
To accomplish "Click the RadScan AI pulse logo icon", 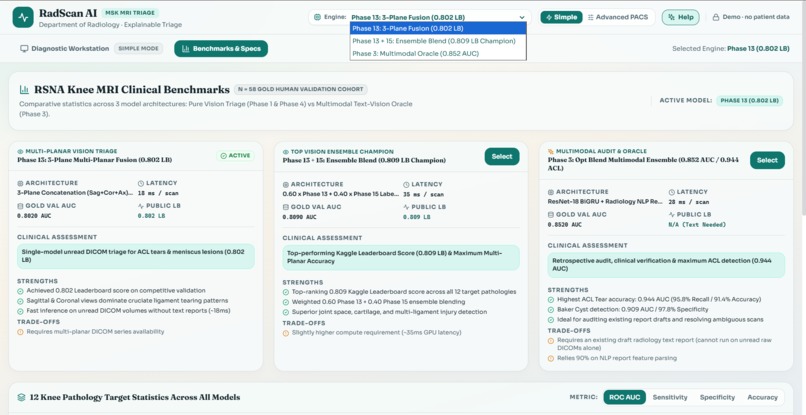I will [x=23, y=17].
